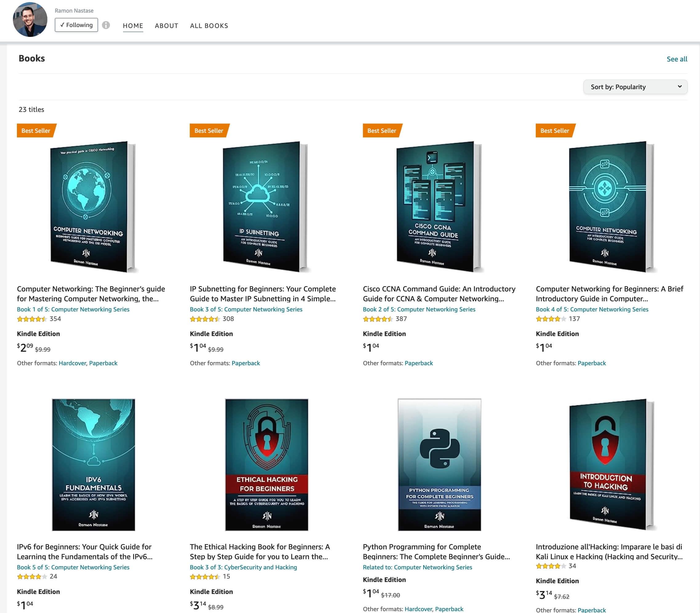The width and height of the screenshot is (700, 613).
Task: Click the info icon beside Following
Action: [106, 25]
